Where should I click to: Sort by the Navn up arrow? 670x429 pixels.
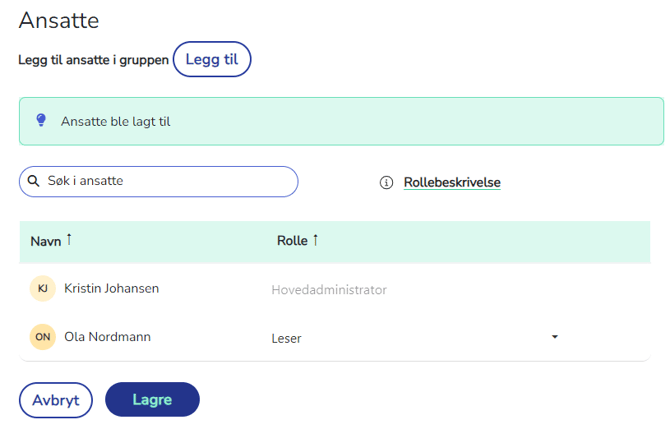click(x=69, y=240)
